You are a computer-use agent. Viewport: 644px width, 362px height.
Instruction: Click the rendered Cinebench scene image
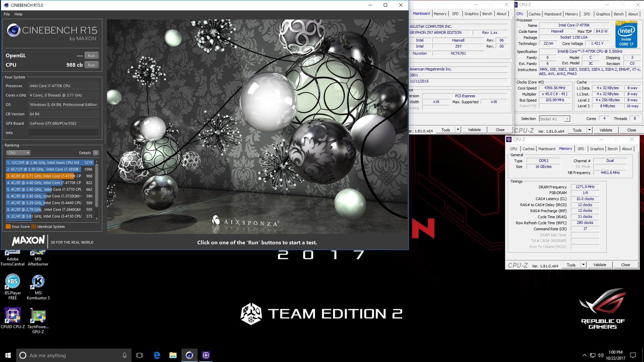pos(257,126)
